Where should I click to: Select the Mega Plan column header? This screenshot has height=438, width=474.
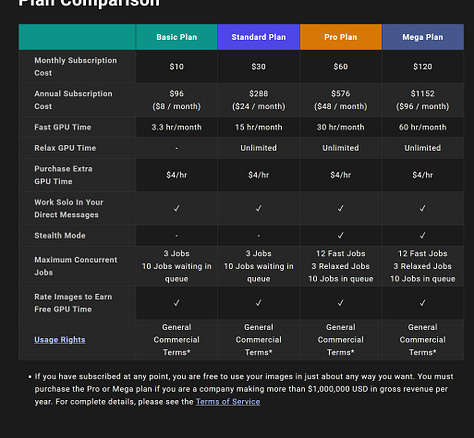tap(423, 37)
